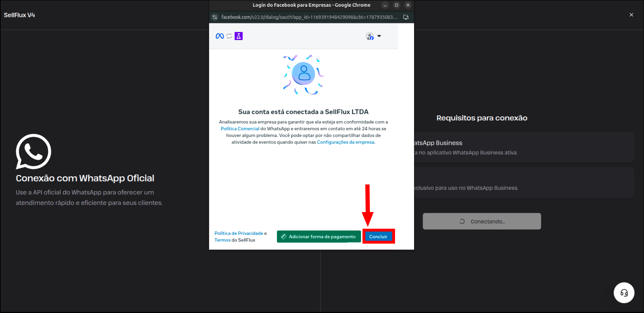Click the purple SellFlux app icon

[x=239, y=36]
